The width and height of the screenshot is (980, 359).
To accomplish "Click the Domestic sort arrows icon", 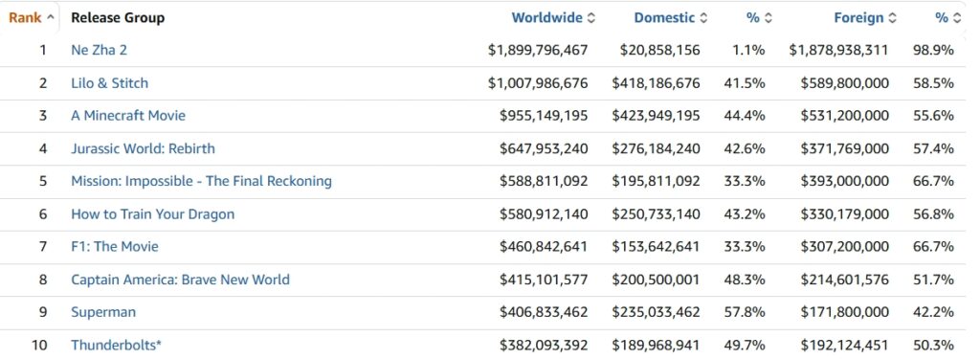I will (x=703, y=18).
